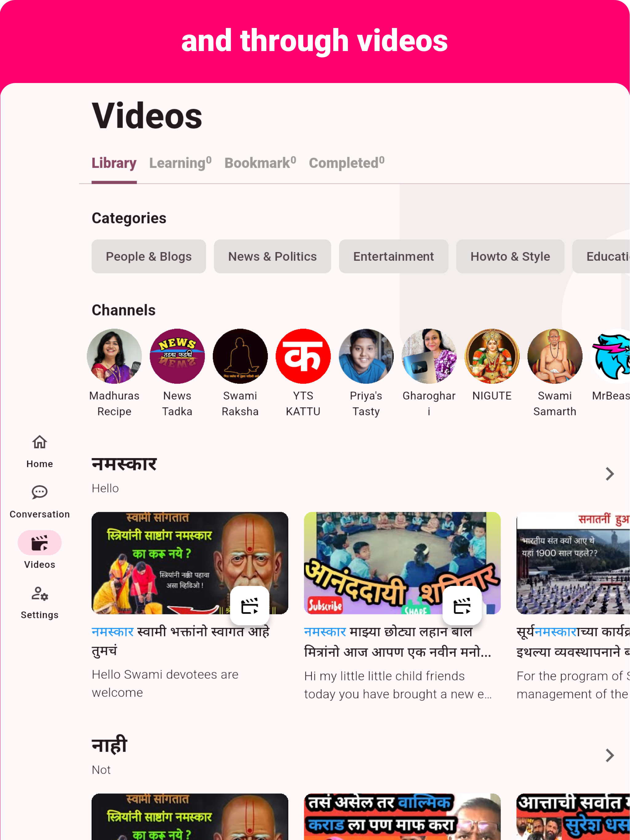Open the Conversation section icon

click(x=39, y=492)
